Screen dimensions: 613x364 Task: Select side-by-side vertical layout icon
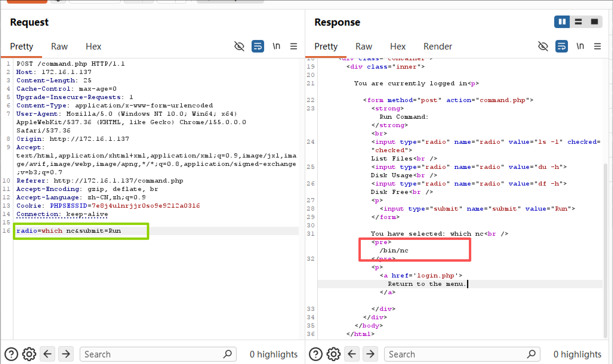(562, 22)
